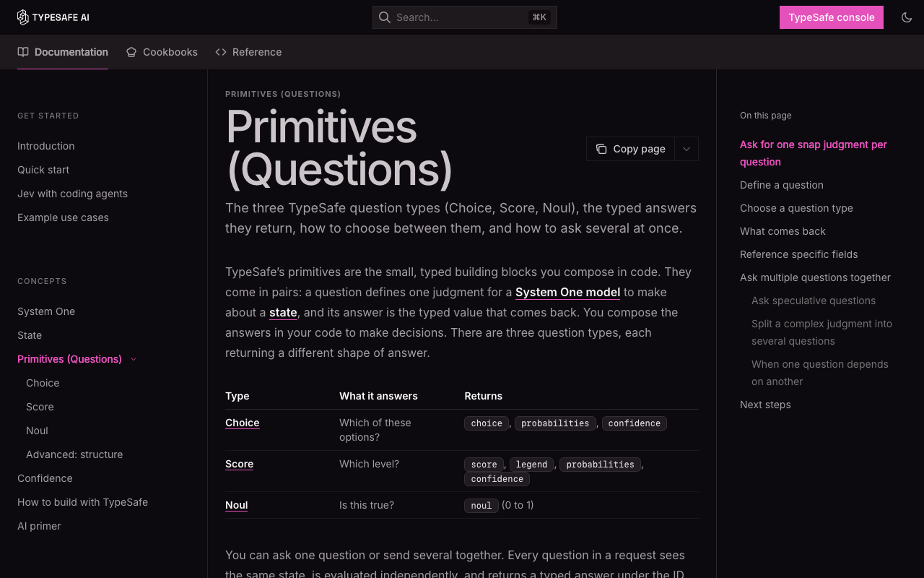Image resolution: width=924 pixels, height=578 pixels.
Task: Click the search magnifier icon
Action: click(x=385, y=17)
